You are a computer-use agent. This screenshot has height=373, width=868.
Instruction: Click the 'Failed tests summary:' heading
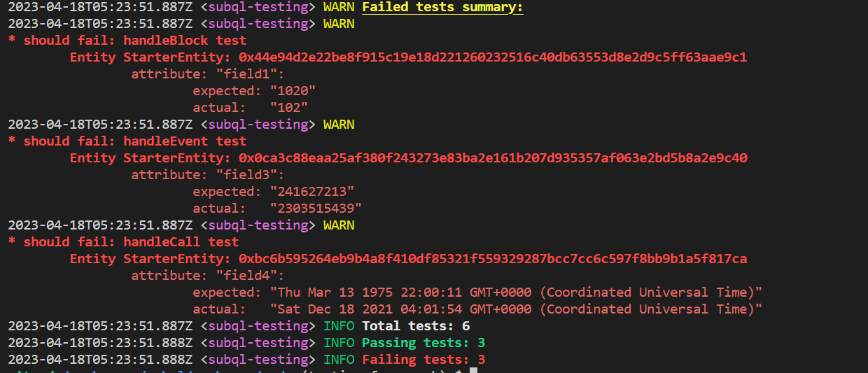[x=442, y=8]
